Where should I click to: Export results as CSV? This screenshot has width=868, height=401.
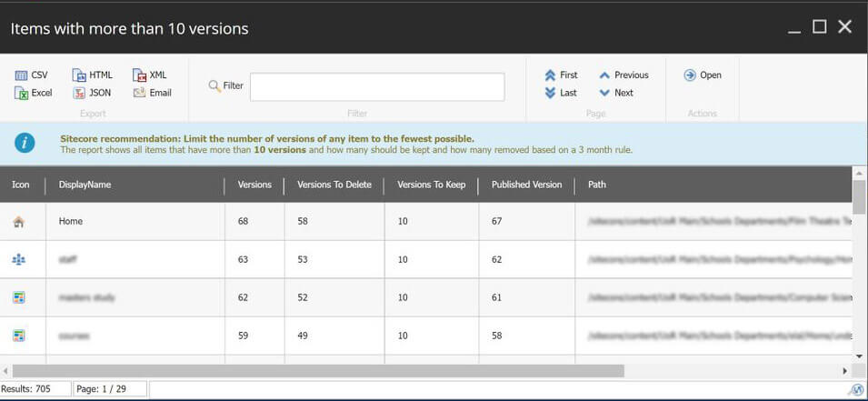[x=31, y=75]
